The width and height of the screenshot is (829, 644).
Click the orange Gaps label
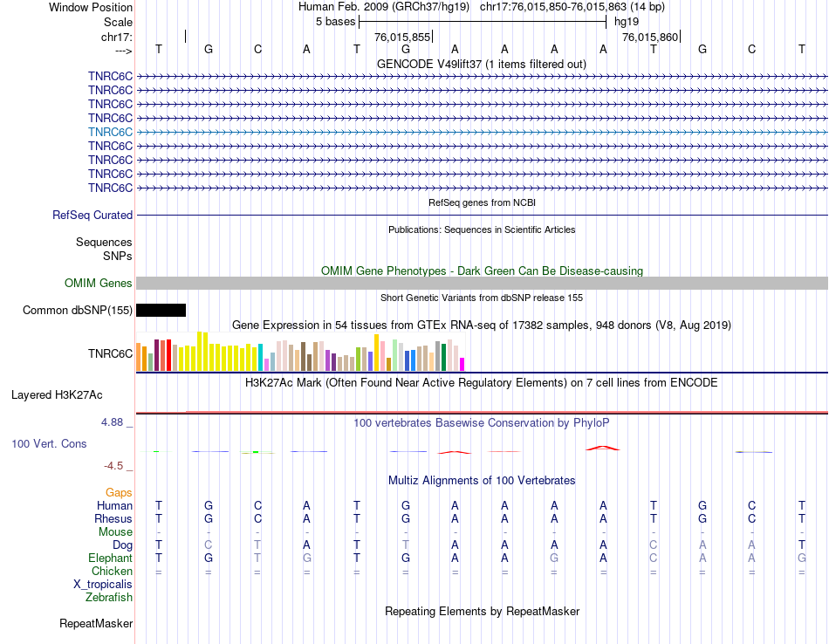coord(119,493)
